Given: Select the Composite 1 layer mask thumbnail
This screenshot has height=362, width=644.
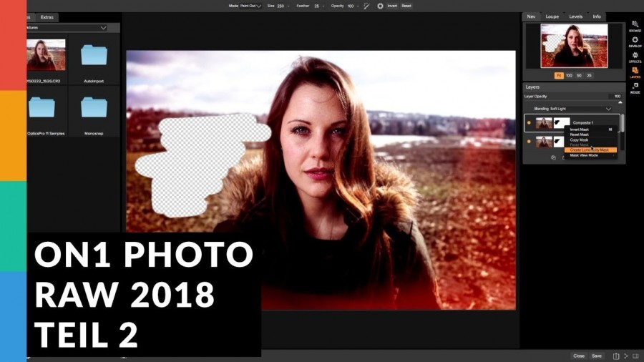Looking at the screenshot, I should point(562,123).
